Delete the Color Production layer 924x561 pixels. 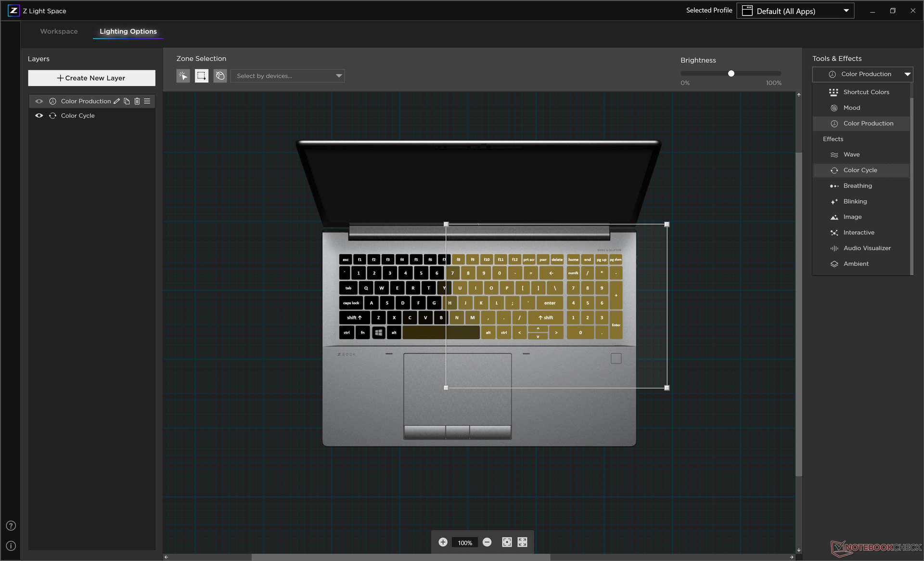coord(137,101)
